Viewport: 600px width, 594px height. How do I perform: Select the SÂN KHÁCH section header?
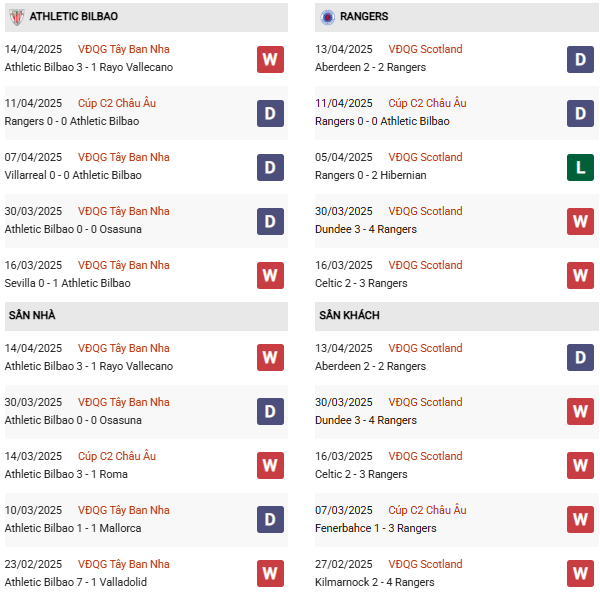click(349, 316)
